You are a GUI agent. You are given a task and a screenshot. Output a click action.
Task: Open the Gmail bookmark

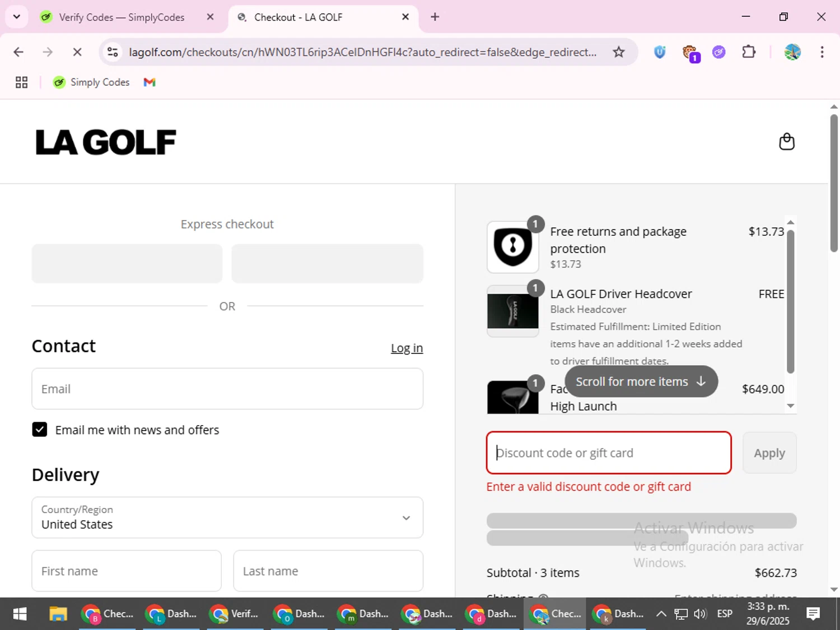click(x=150, y=82)
